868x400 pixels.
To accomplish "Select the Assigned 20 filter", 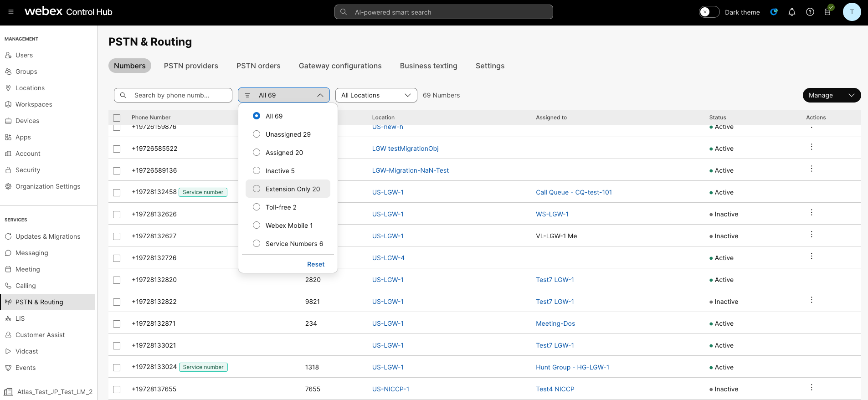I will [x=288, y=153].
